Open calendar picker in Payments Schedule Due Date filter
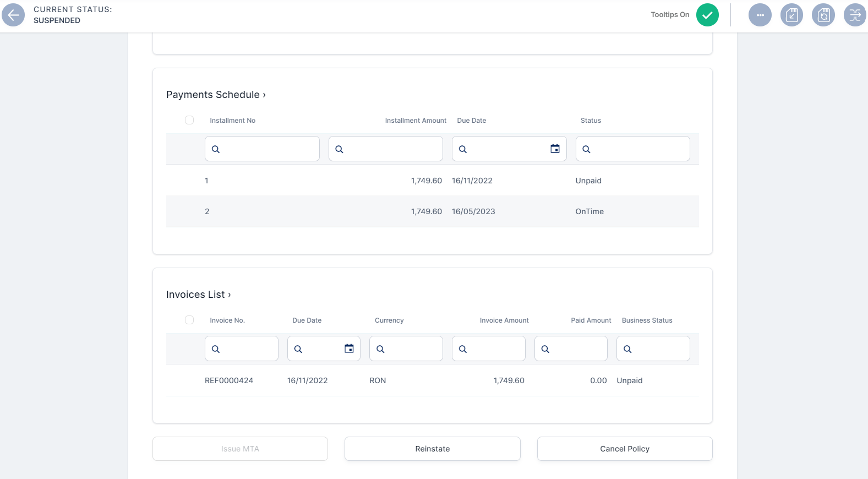 pos(555,149)
